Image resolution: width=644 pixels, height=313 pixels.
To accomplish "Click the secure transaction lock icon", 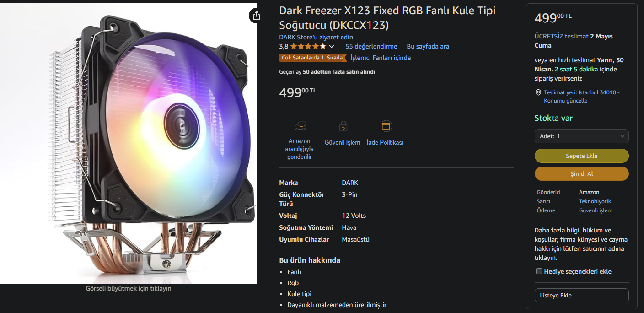I will [x=342, y=126].
